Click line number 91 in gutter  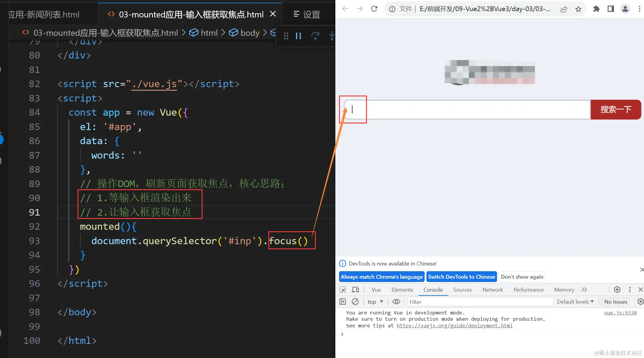tap(35, 212)
